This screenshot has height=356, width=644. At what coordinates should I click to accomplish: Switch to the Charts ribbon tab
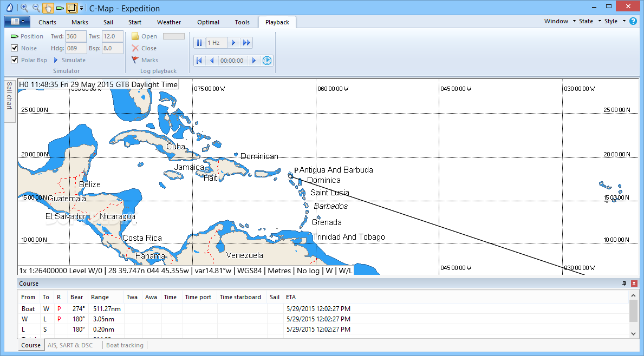tap(47, 22)
